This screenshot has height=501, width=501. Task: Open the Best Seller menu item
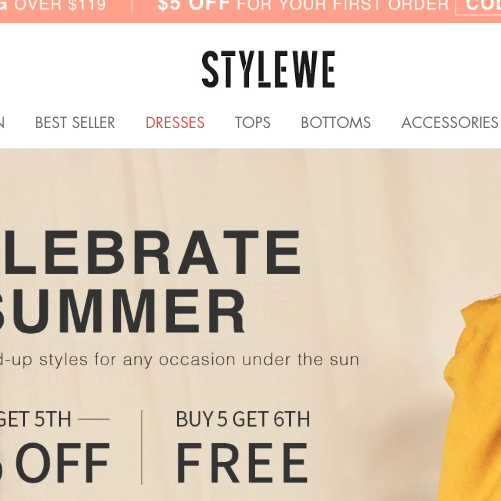coord(75,122)
